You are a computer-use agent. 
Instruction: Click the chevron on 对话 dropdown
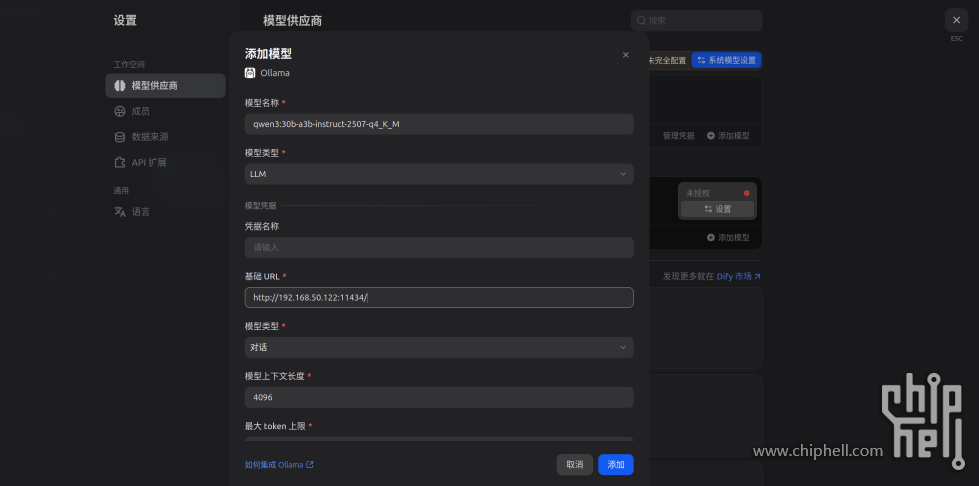pyautogui.click(x=622, y=347)
